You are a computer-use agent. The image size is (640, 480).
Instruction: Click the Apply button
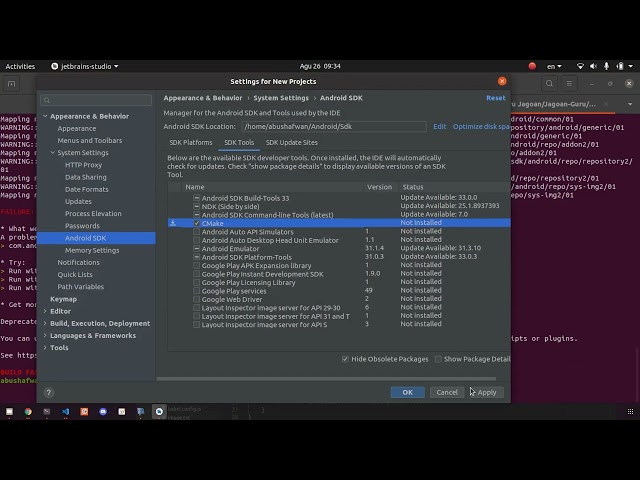[x=487, y=392]
